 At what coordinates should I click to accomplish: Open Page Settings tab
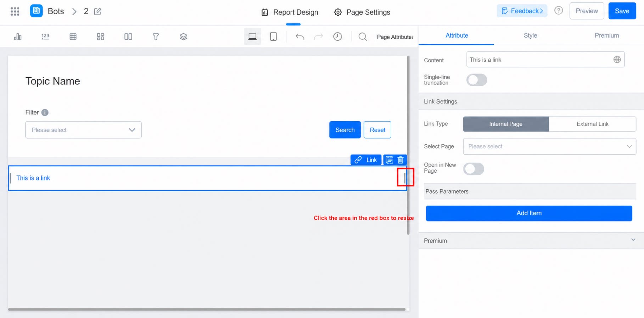(x=362, y=12)
